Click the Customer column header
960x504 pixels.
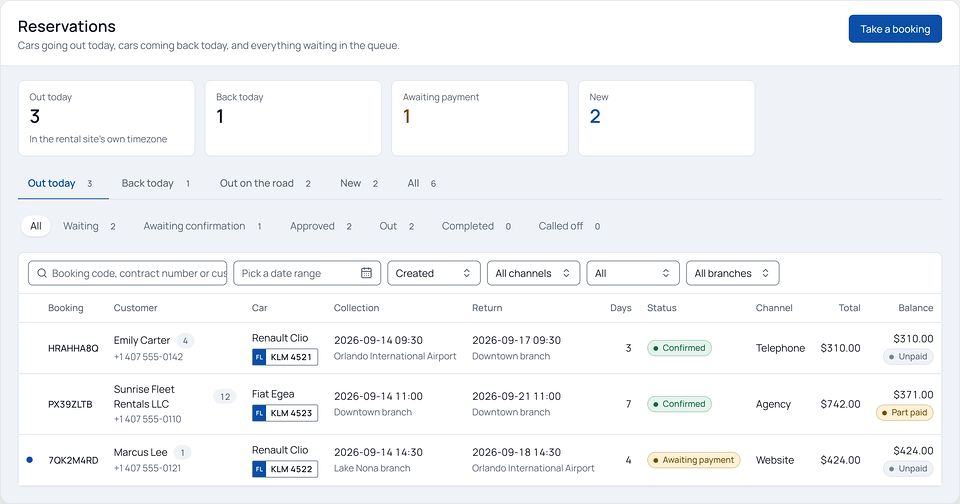coord(135,308)
